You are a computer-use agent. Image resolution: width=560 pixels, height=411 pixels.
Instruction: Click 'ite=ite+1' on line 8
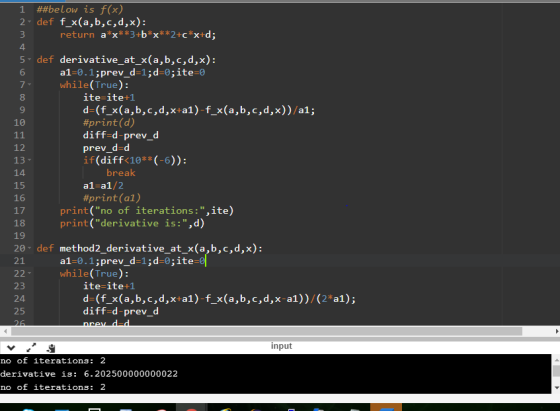(109, 97)
